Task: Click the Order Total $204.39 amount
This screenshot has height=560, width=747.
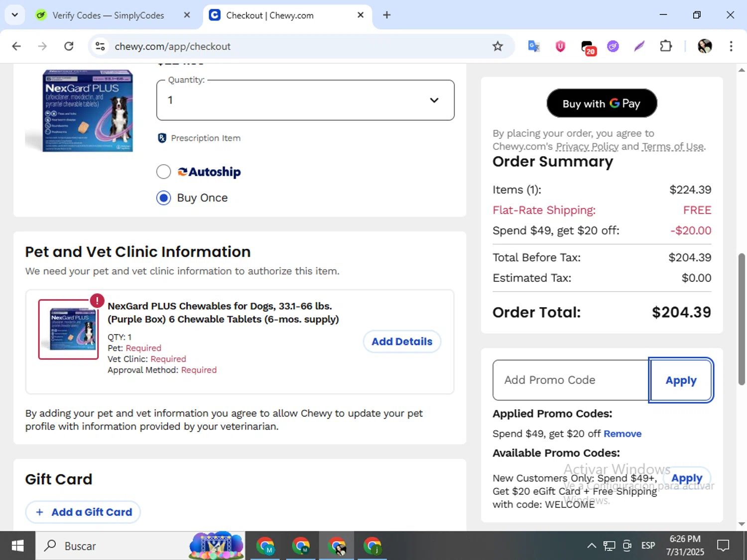Action: (x=681, y=312)
